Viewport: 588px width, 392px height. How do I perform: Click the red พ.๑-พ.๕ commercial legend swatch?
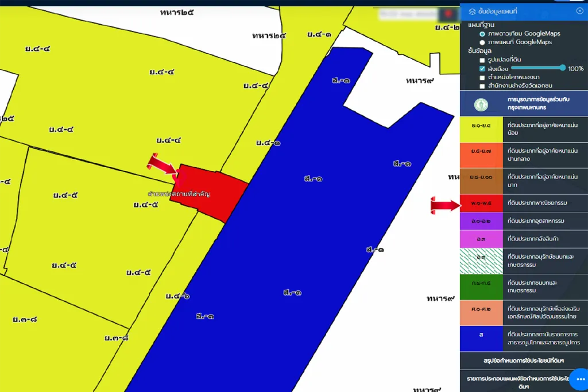[x=481, y=204]
